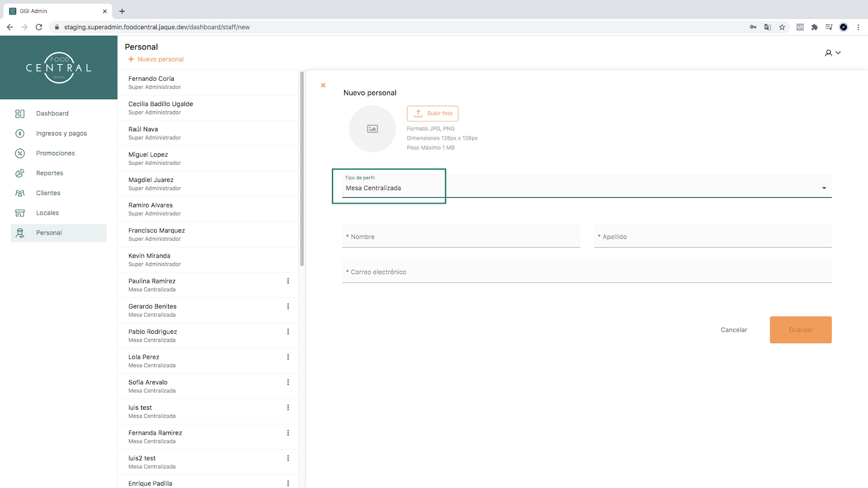Focus the Apellido input field
The height and width of the screenshot is (488, 868).
713,236
